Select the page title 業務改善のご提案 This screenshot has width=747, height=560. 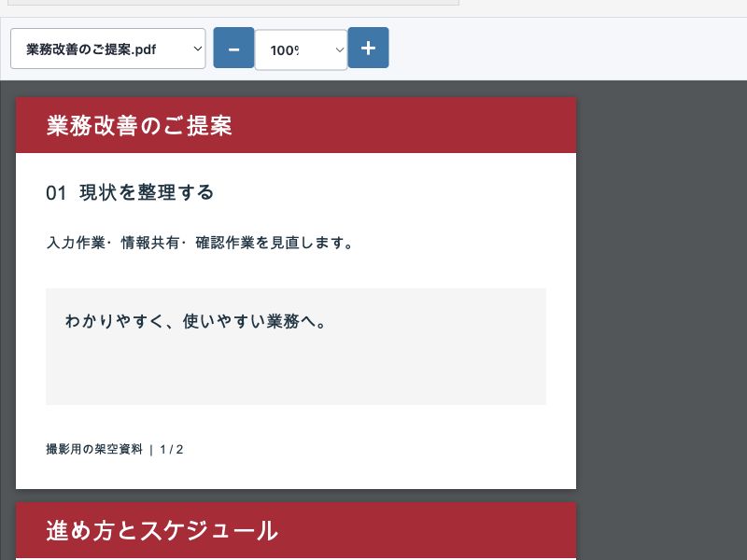point(139,126)
